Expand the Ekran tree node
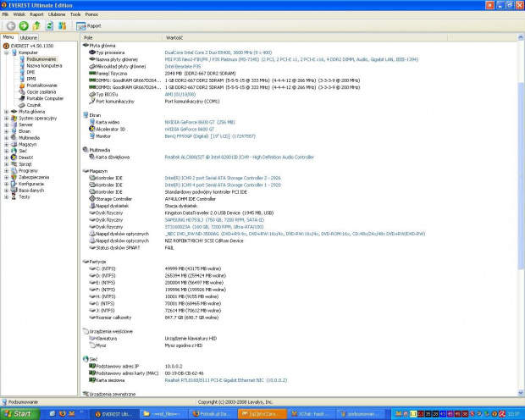525x420 pixels. click(x=7, y=131)
